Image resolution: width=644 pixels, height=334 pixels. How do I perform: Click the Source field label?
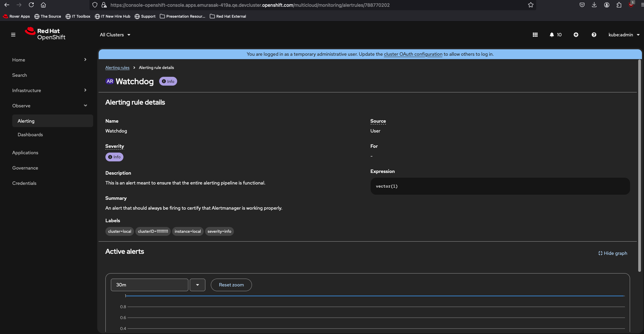tap(378, 121)
